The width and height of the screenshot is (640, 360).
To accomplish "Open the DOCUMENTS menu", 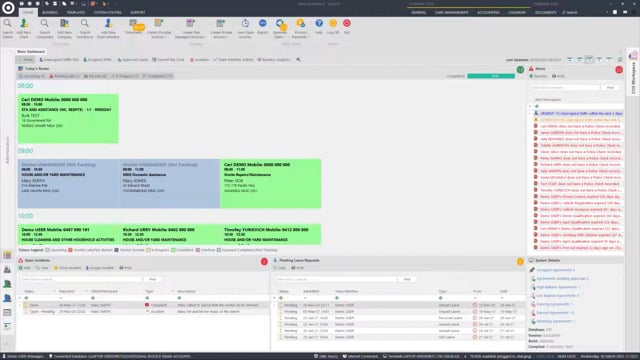I will 545,12.
